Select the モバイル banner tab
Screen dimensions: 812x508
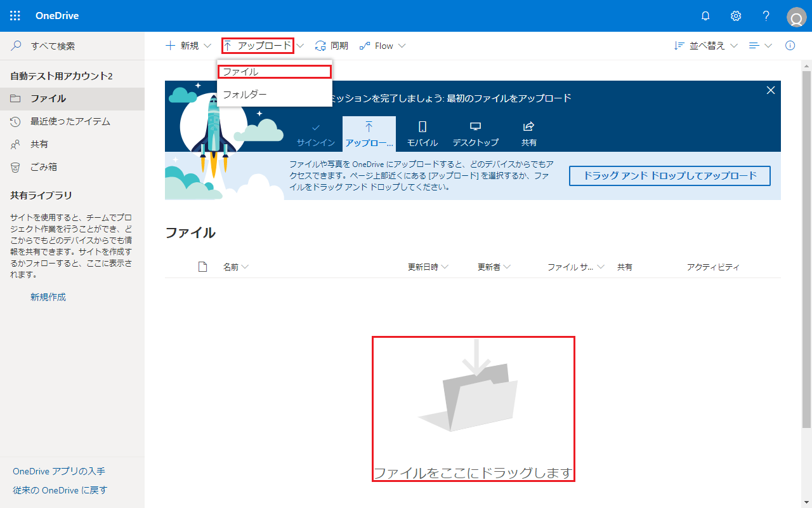(422, 134)
